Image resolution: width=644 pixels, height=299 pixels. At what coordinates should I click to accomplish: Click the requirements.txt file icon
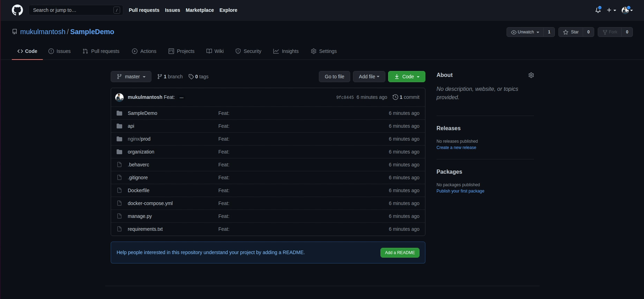click(x=119, y=229)
